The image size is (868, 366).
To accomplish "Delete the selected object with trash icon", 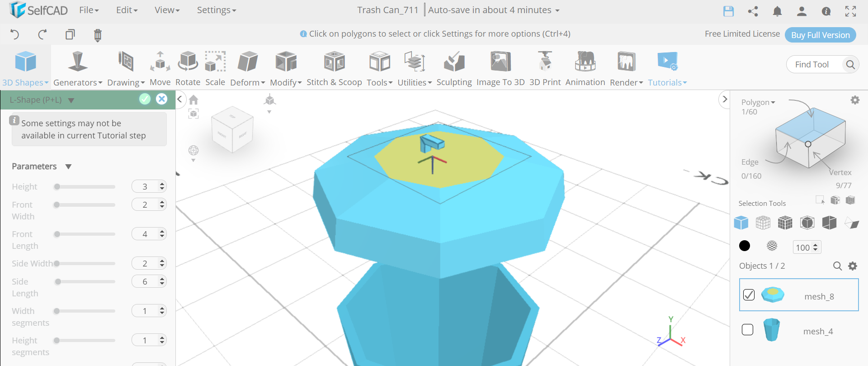I will pyautogui.click(x=98, y=35).
